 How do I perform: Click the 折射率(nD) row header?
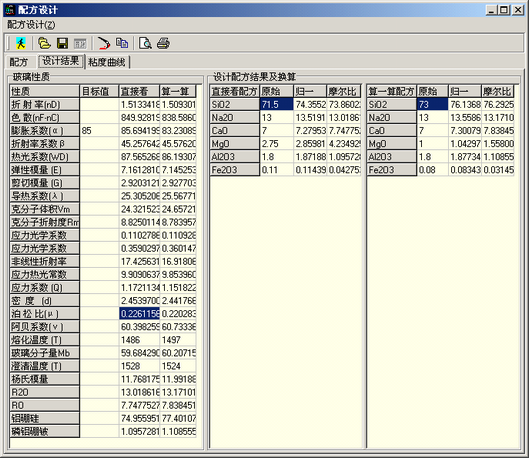click(45, 105)
